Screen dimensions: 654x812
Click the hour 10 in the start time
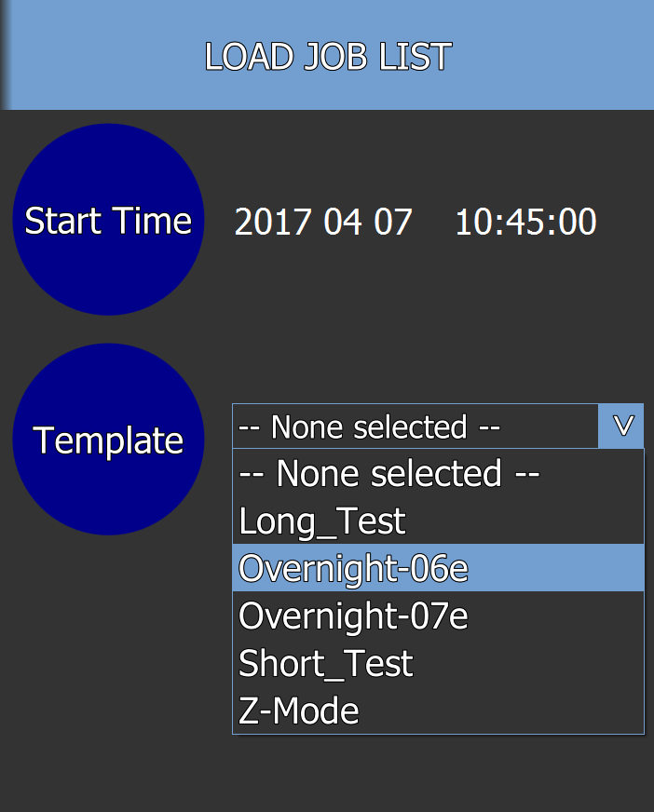[473, 222]
